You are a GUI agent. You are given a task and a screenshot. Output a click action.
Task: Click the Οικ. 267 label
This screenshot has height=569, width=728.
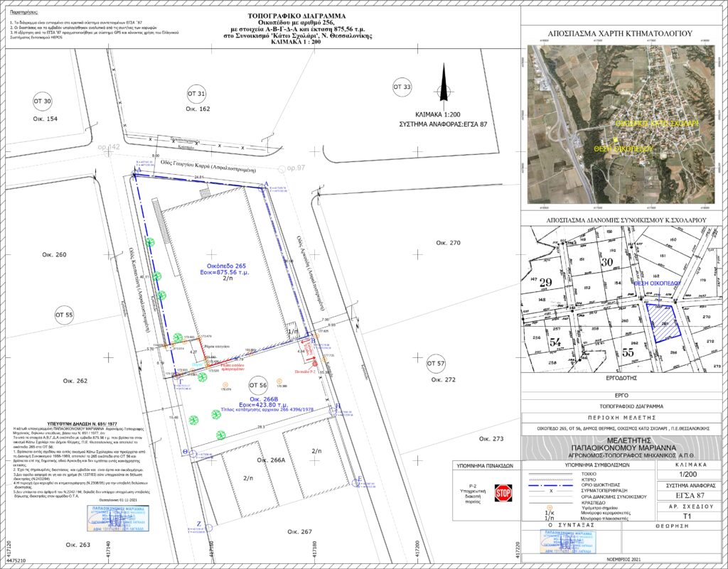[x=299, y=532]
